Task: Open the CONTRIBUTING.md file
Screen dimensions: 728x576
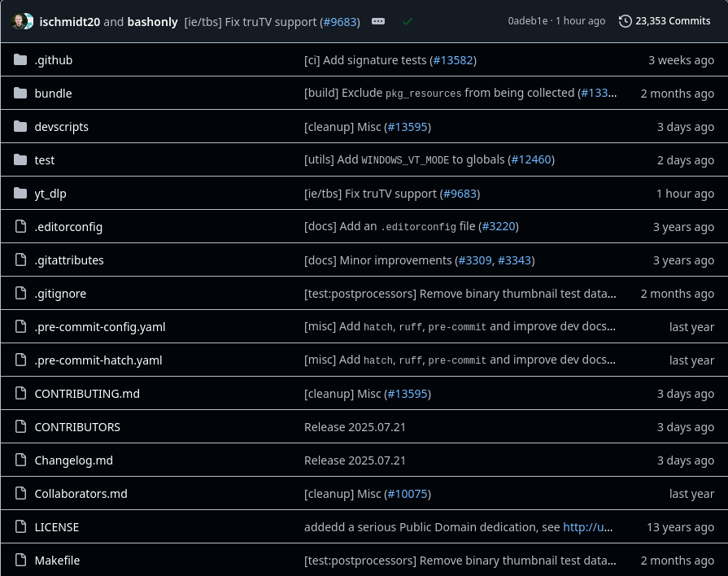Action: [87, 394]
